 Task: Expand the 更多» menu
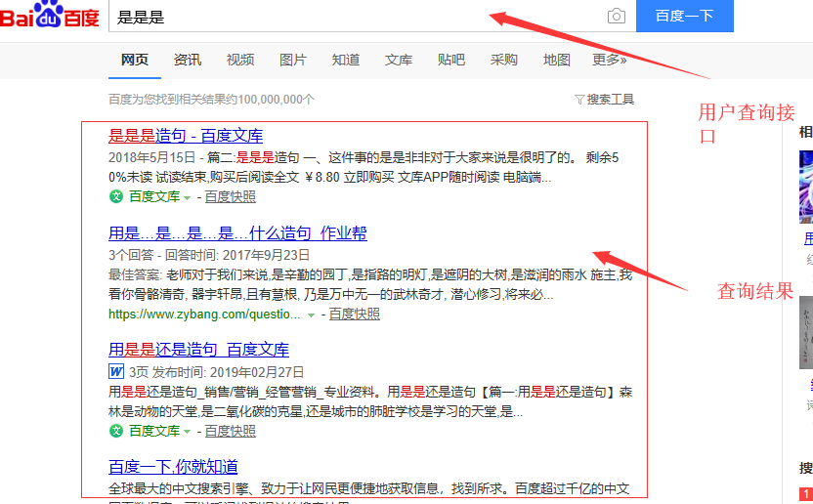click(609, 60)
